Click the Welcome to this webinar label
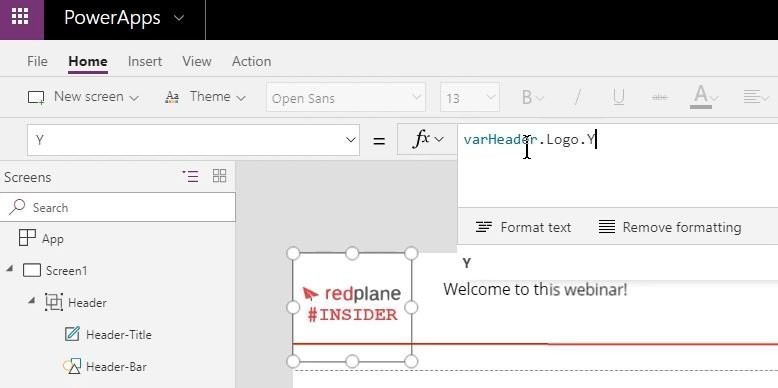The image size is (778, 388). click(x=535, y=289)
